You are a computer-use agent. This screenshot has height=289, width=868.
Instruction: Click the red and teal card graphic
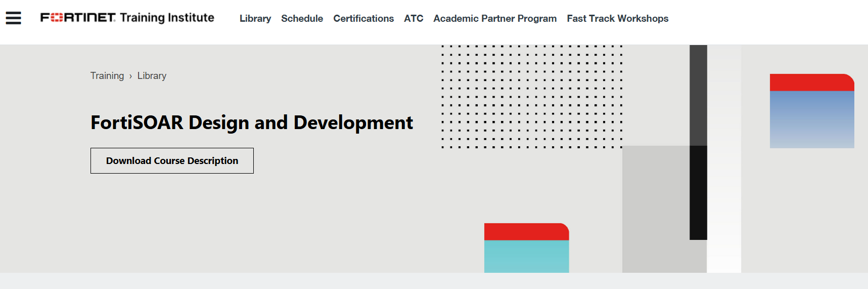(x=527, y=248)
